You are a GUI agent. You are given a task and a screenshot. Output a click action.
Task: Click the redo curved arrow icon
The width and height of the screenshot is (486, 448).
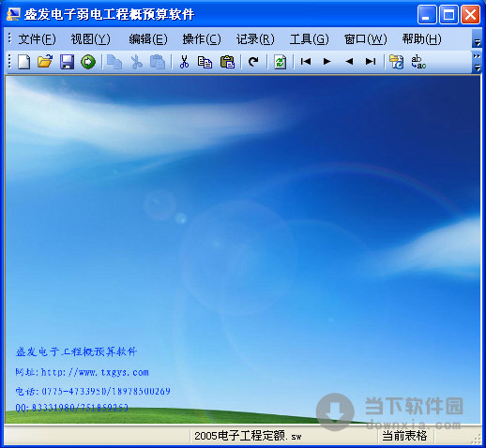[x=253, y=62]
